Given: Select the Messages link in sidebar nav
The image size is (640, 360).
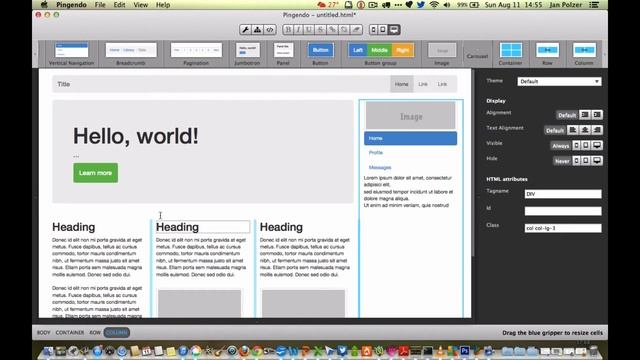Looking at the screenshot, I should click(380, 167).
